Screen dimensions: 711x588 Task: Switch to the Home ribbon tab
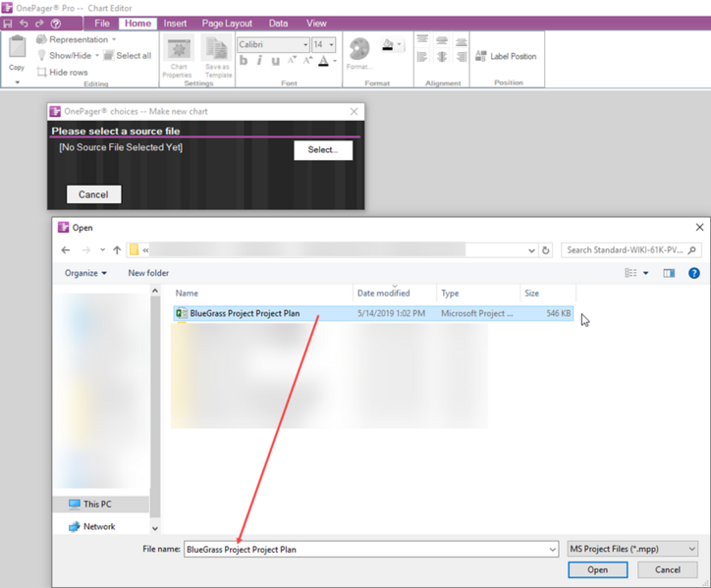click(x=137, y=24)
